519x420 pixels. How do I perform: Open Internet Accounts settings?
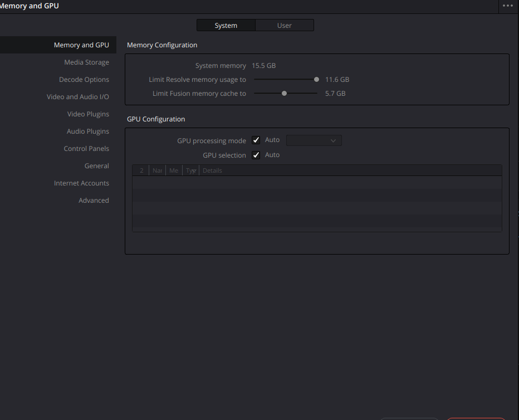coord(81,183)
